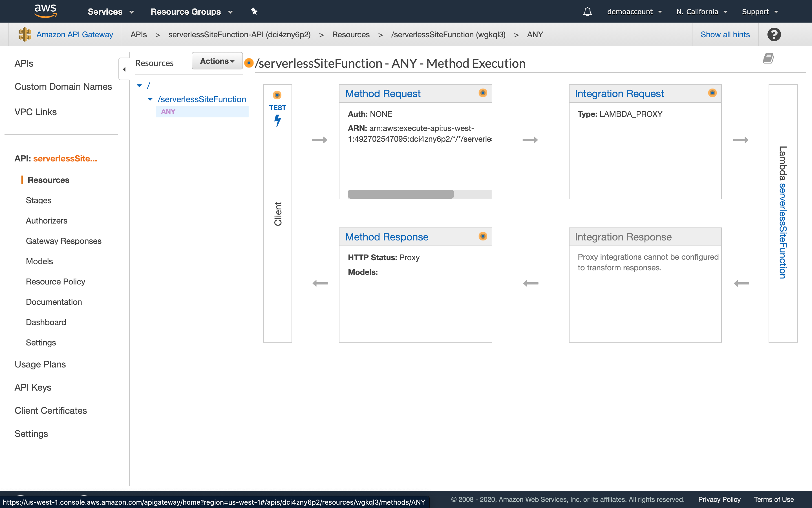Click the Method Response hint dot
The height and width of the screenshot is (508, 812).
click(482, 236)
